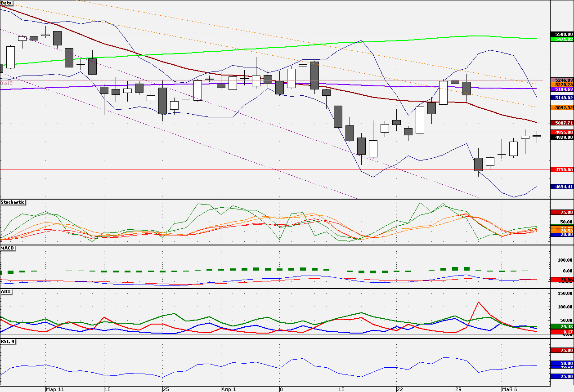Click the Data panel label

point(7,3)
